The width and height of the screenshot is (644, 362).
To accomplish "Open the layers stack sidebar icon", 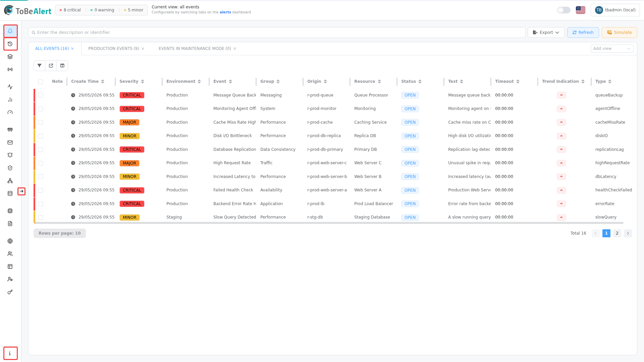I will (x=10, y=57).
